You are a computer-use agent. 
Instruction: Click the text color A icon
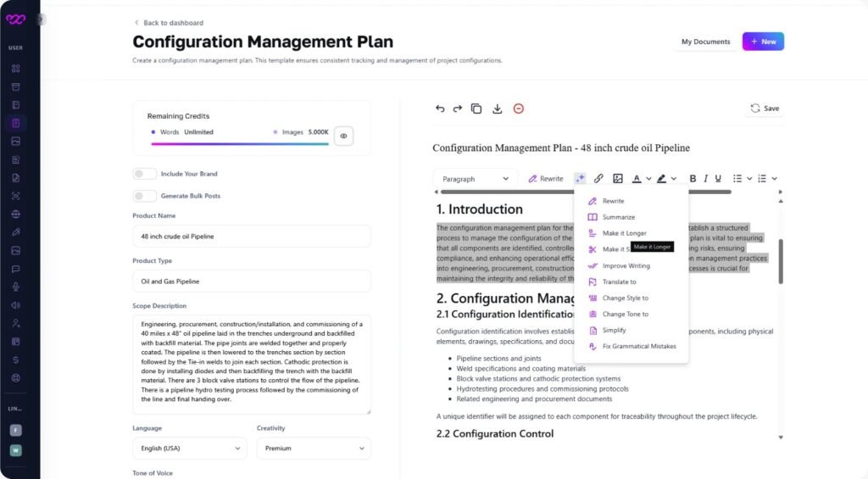(637, 178)
